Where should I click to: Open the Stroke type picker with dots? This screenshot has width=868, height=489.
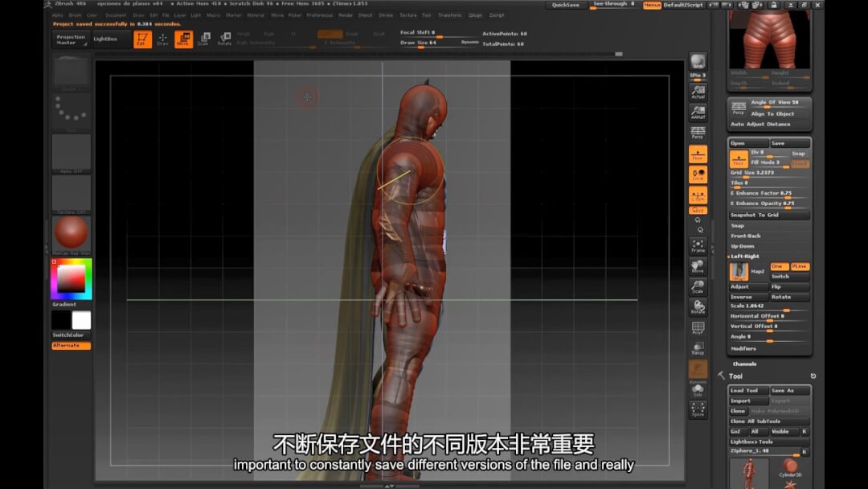coord(71,113)
